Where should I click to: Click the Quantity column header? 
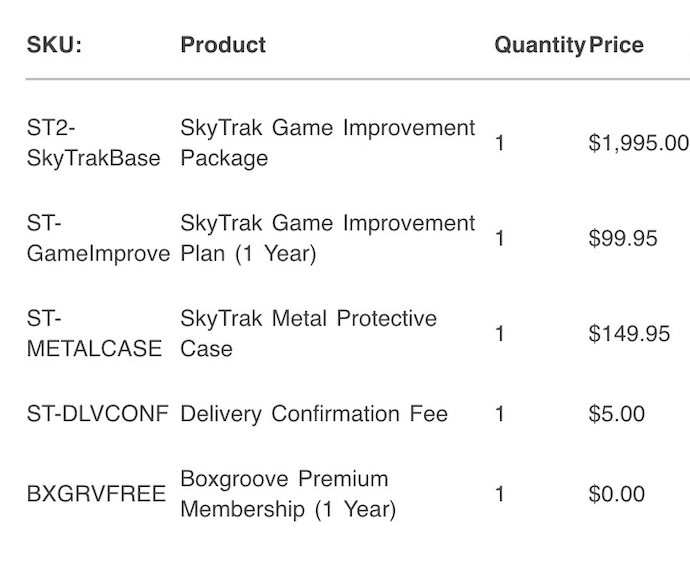(540, 45)
